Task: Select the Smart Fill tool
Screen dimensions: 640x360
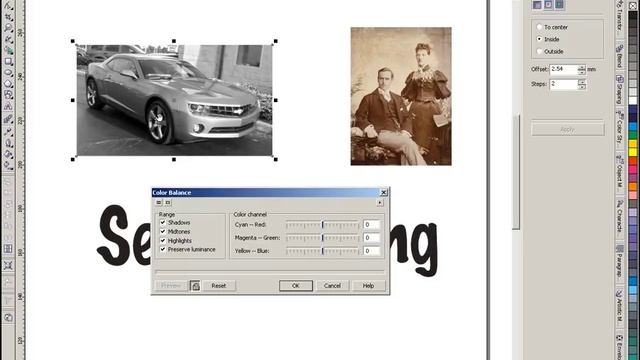Action: [8, 51]
